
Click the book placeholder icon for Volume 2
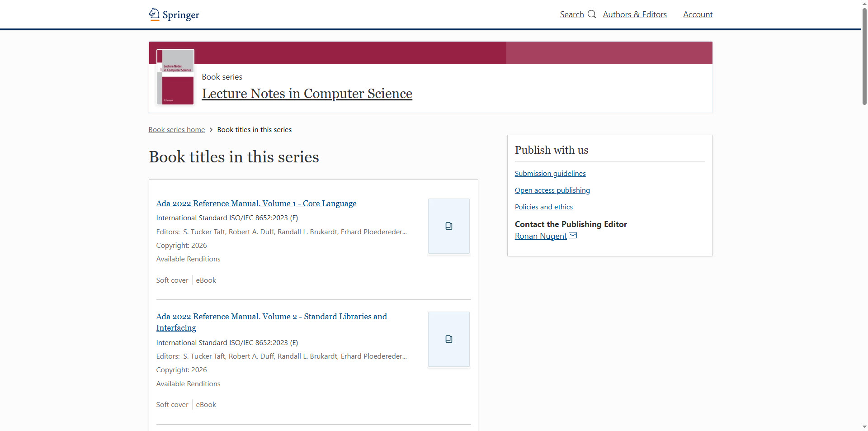tap(448, 339)
